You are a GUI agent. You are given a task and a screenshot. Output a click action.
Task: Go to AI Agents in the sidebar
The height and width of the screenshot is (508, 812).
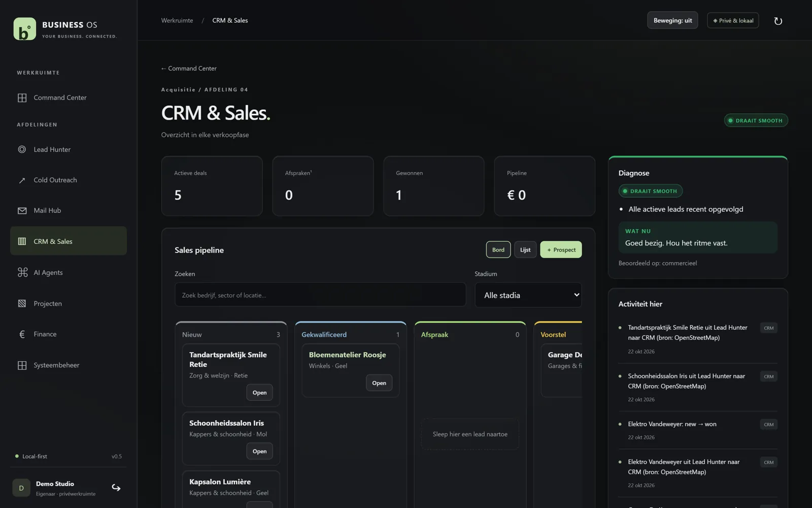tap(69, 272)
